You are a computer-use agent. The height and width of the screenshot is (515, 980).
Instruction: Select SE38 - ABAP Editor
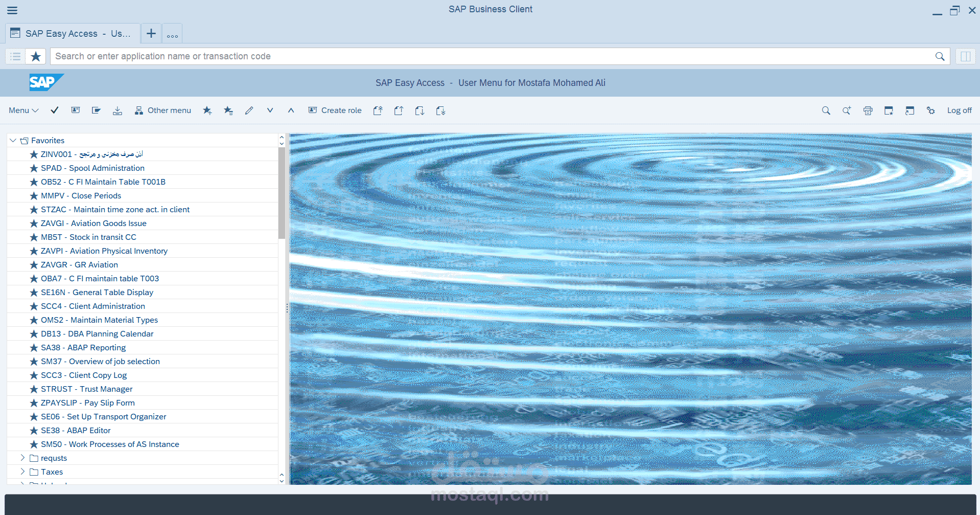pos(143,431)
